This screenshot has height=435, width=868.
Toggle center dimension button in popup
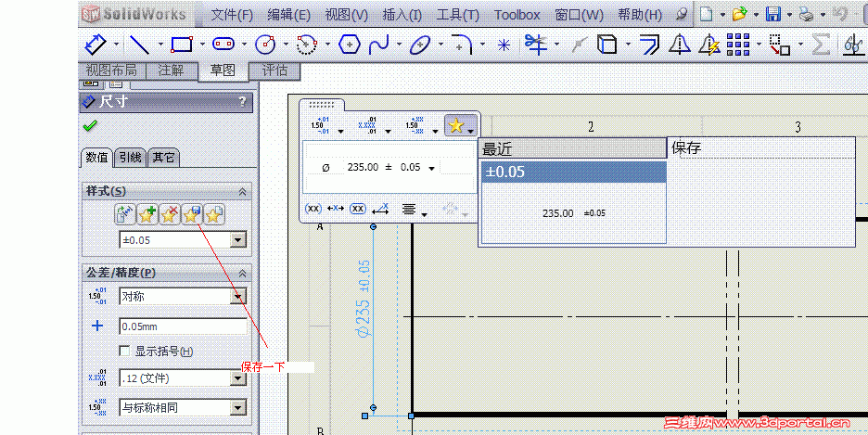[x=336, y=209]
